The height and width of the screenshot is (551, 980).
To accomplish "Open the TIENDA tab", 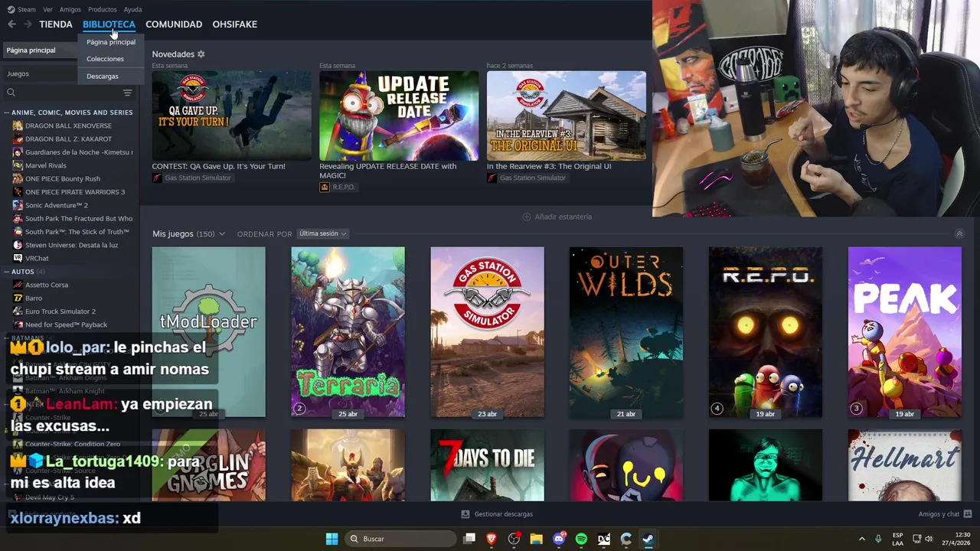I will click(x=56, y=24).
